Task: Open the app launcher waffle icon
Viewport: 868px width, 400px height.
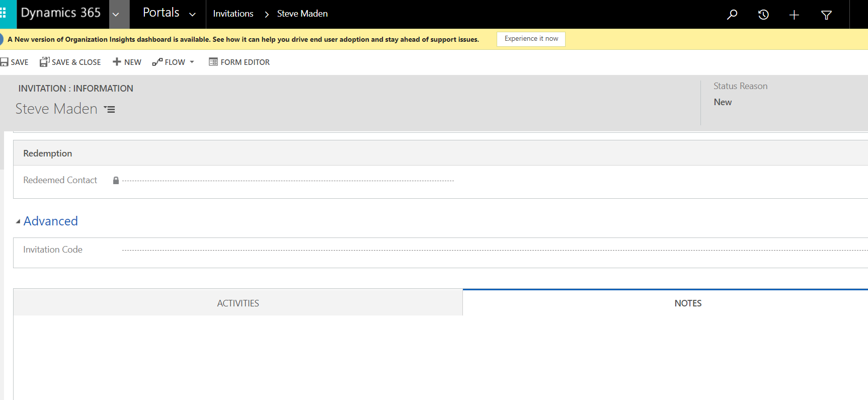Action: 4,14
